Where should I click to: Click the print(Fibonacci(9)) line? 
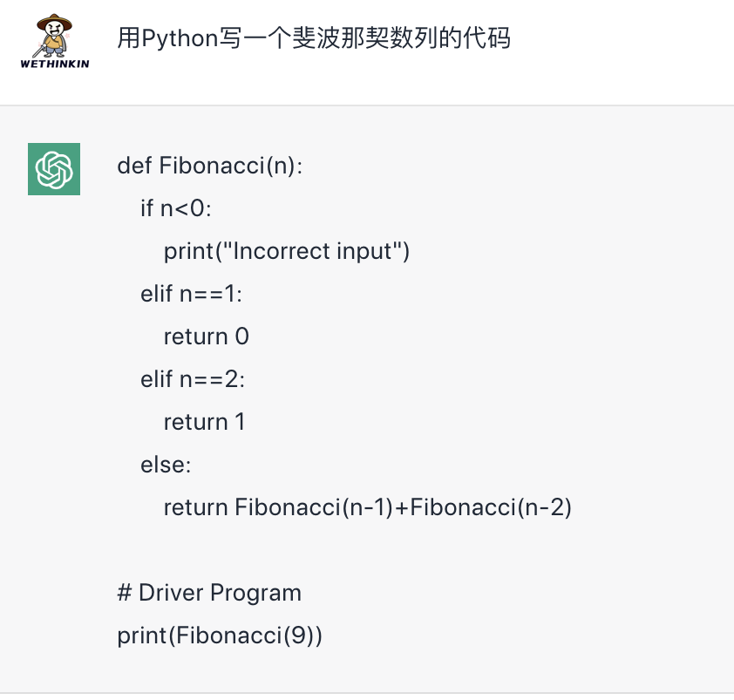220,635
